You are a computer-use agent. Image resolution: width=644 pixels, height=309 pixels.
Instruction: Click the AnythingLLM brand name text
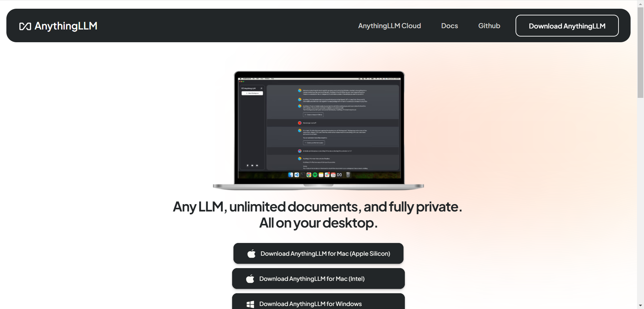[66, 26]
